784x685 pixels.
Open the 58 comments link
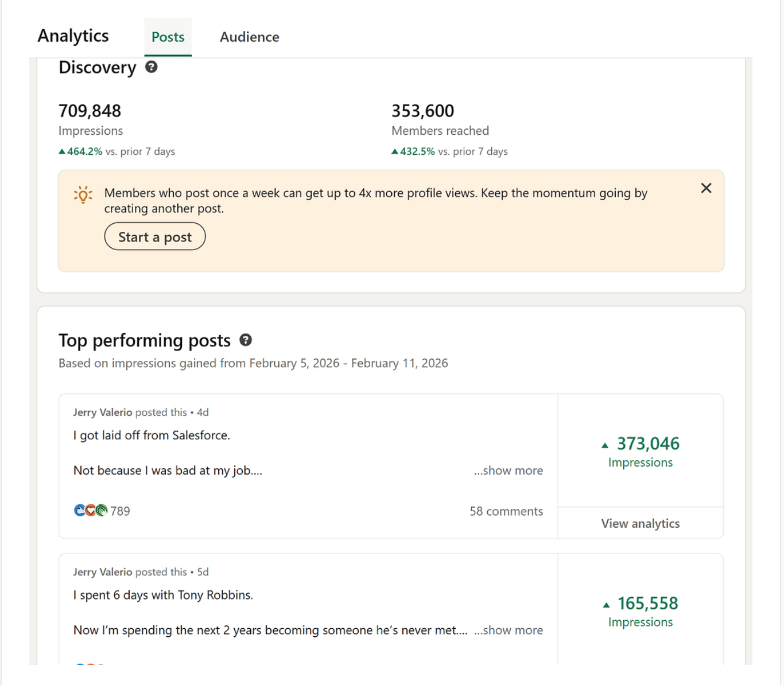point(506,511)
